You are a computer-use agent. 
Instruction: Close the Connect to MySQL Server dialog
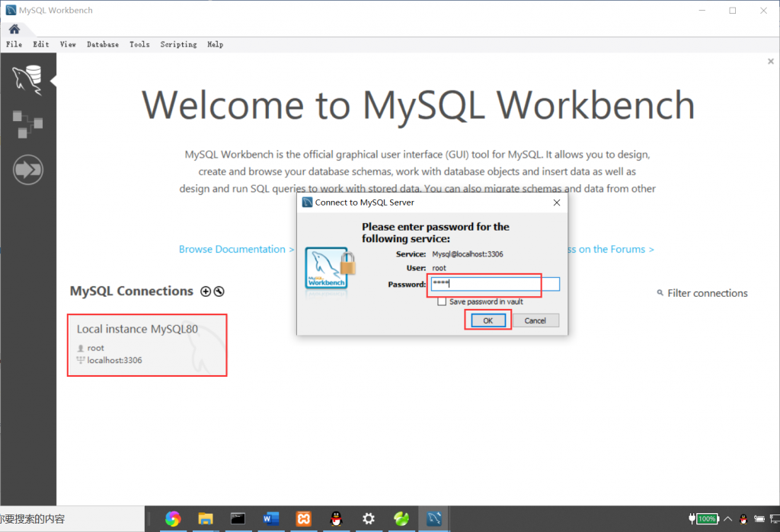tap(557, 202)
